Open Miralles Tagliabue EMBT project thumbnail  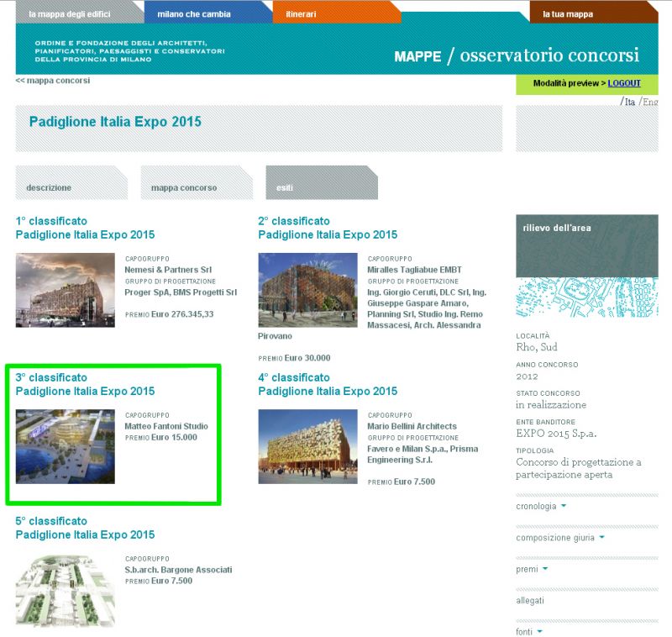pyautogui.click(x=307, y=290)
